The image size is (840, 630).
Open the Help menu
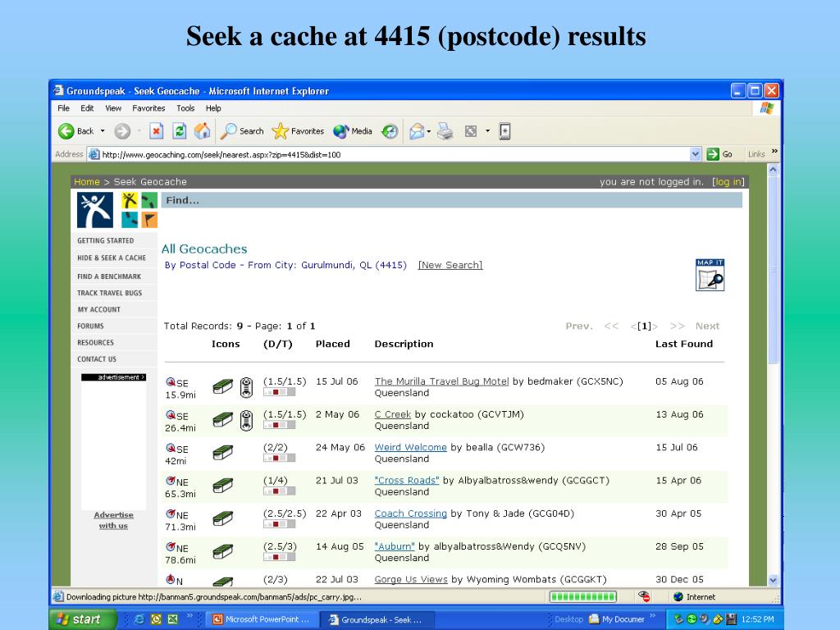pyautogui.click(x=213, y=108)
